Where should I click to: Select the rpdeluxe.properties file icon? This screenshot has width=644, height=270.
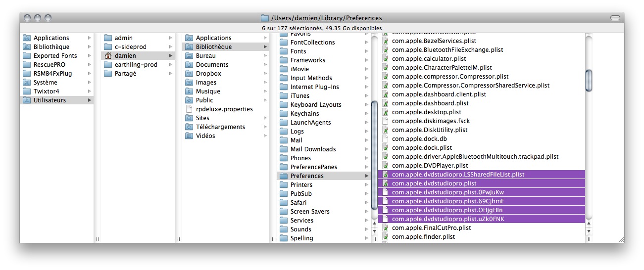[x=189, y=109]
